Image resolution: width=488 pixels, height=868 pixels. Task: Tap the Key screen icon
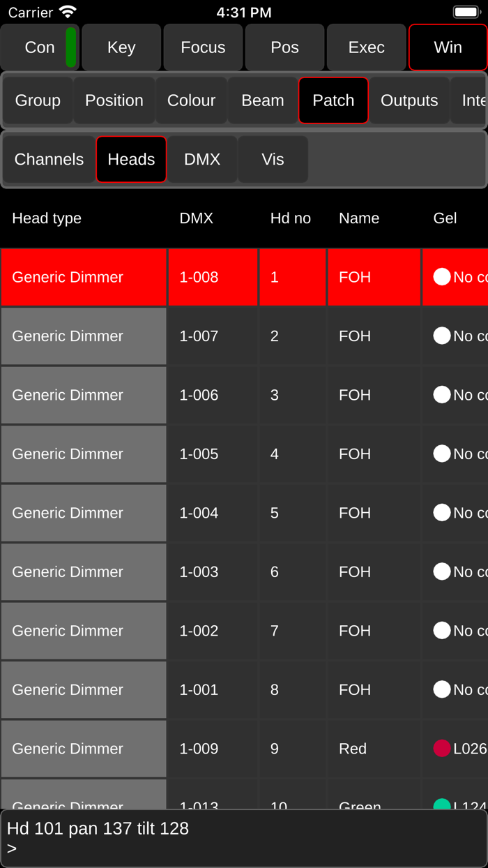tap(121, 47)
